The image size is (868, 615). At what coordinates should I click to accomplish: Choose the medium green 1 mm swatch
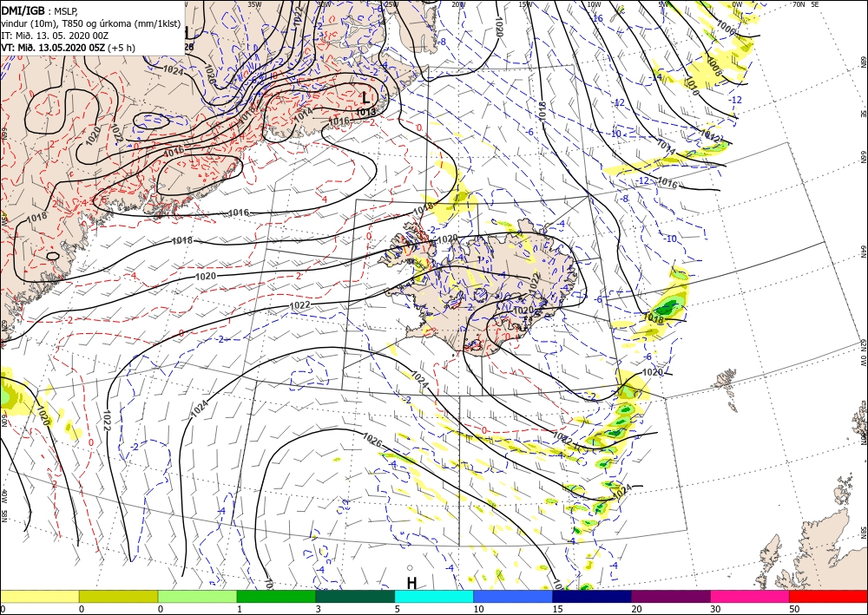coord(276,596)
